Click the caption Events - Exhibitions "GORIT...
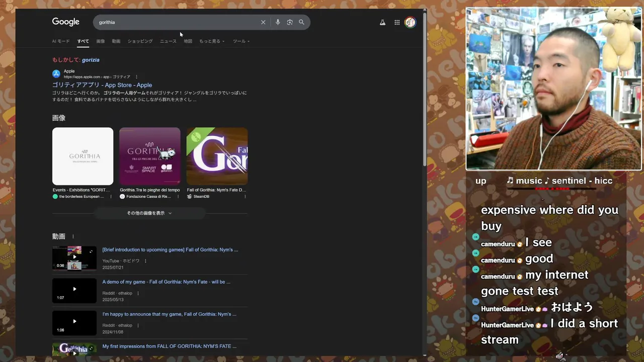Image resolution: width=644 pixels, height=362 pixels. [81, 190]
